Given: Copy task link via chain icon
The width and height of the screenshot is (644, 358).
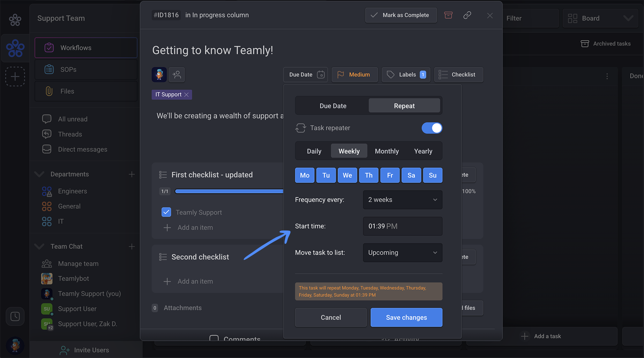Looking at the screenshot, I should pyautogui.click(x=467, y=15).
